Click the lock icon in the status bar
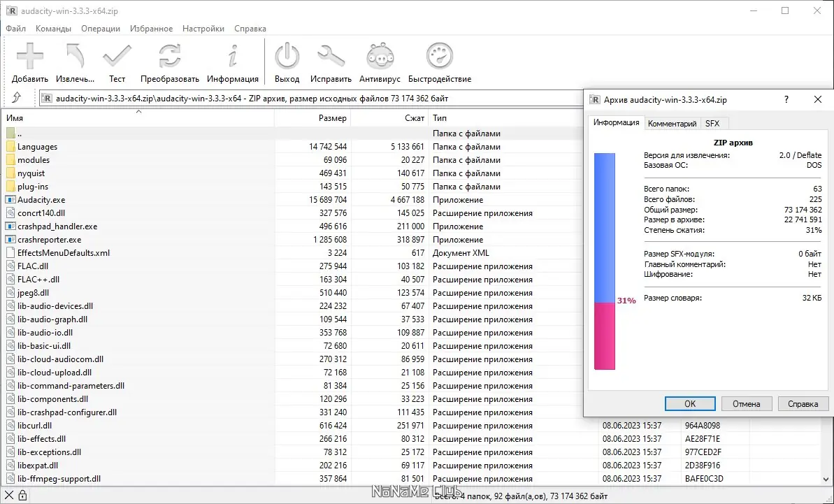The image size is (834, 504). point(22,496)
